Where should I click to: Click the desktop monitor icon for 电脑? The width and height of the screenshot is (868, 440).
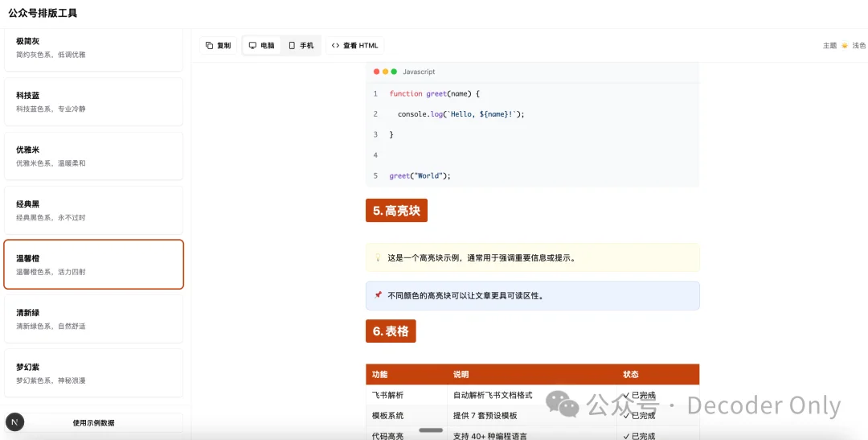tap(252, 45)
